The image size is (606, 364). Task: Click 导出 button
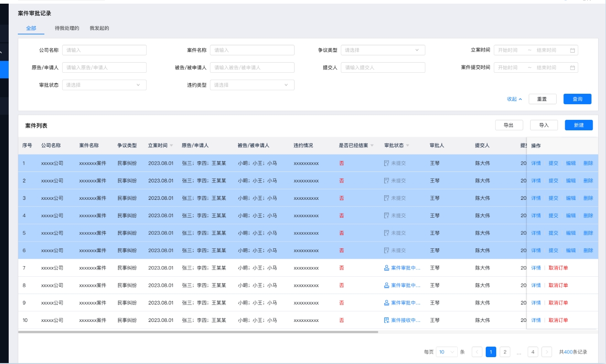509,125
